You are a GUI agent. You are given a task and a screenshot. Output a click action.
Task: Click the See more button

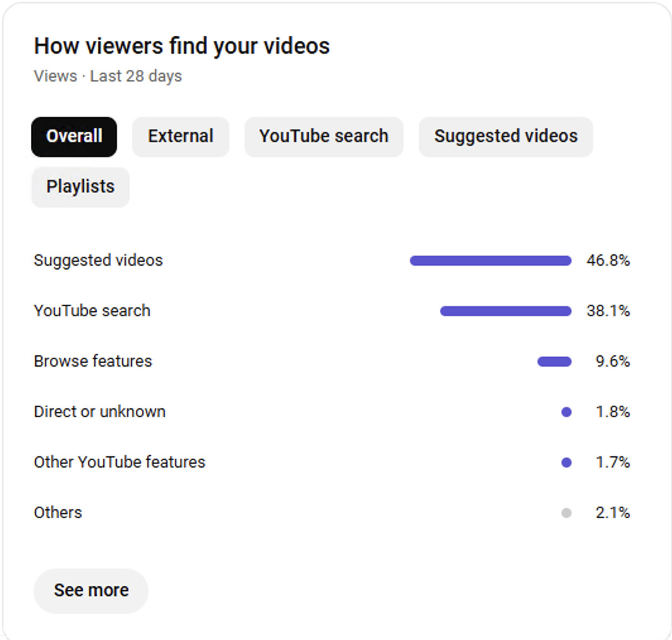pyautogui.click(x=91, y=590)
